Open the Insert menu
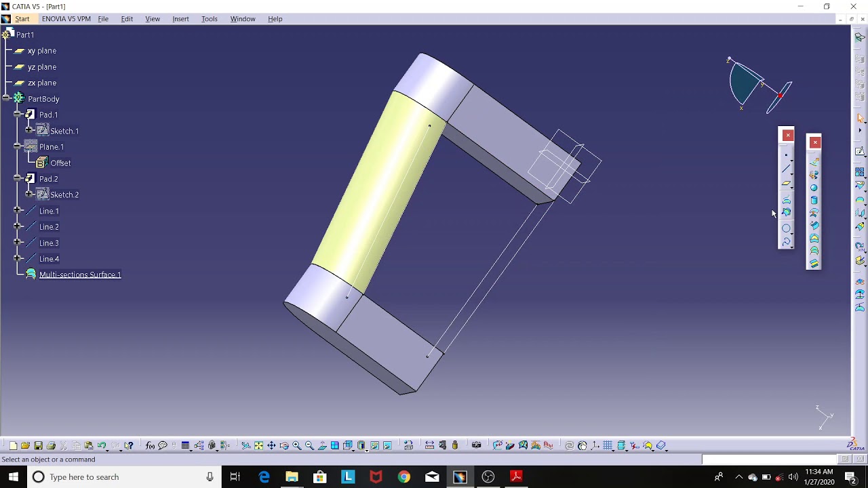The image size is (868, 488). pos(180,19)
